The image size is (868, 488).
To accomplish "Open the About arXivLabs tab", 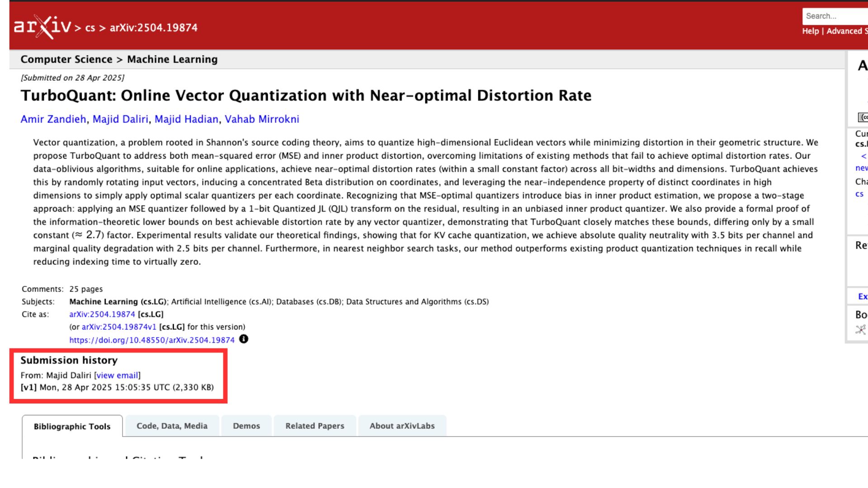I will (402, 426).
